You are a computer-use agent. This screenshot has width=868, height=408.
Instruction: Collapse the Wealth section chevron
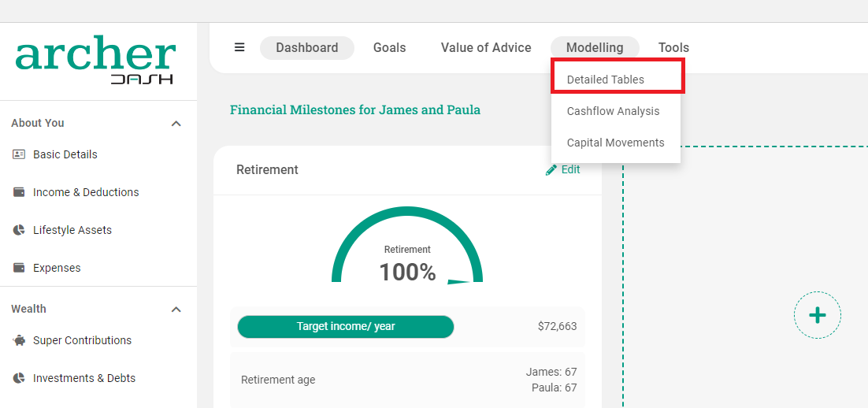click(176, 310)
